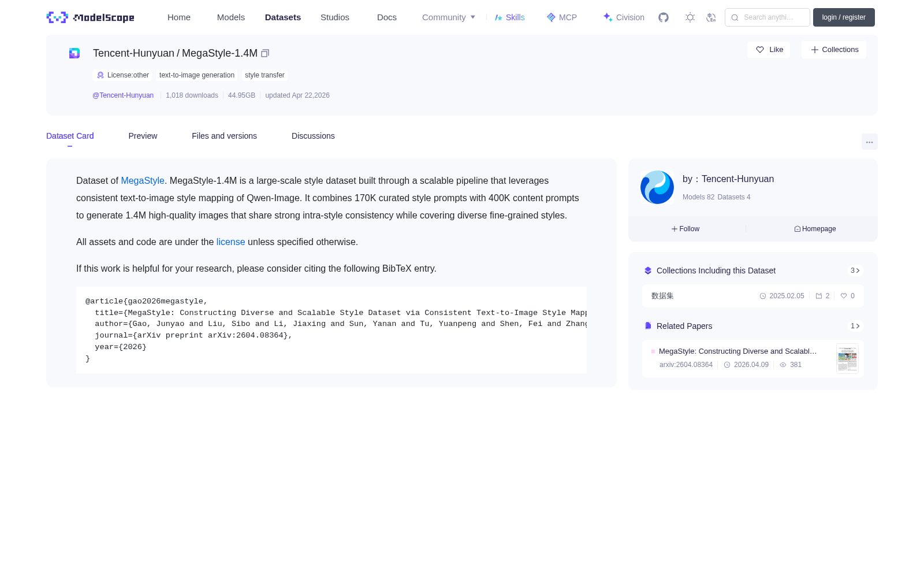This screenshot has height=578, width=924.
Task: View the Discussions tab
Action: click(313, 136)
